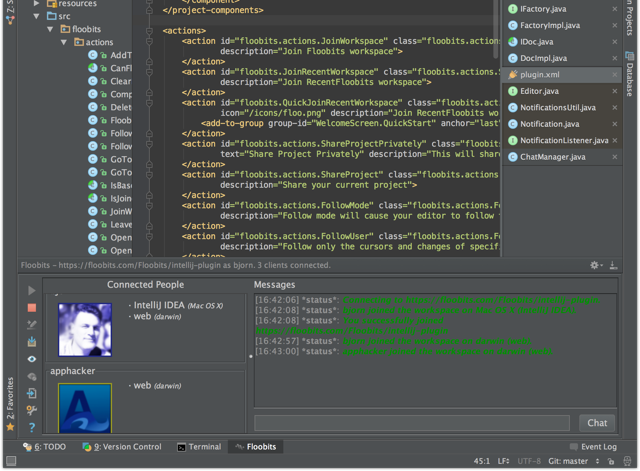Click the Notification.java class icon

point(513,124)
